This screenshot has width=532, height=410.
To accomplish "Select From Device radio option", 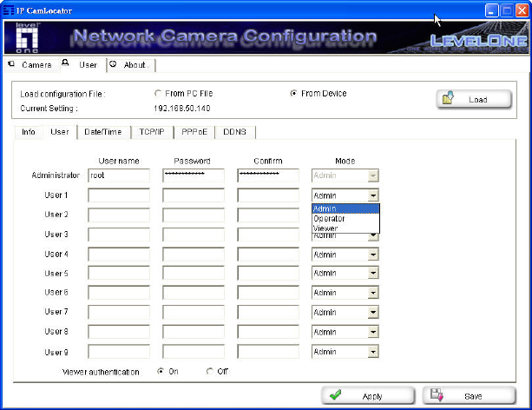I will click(x=293, y=93).
